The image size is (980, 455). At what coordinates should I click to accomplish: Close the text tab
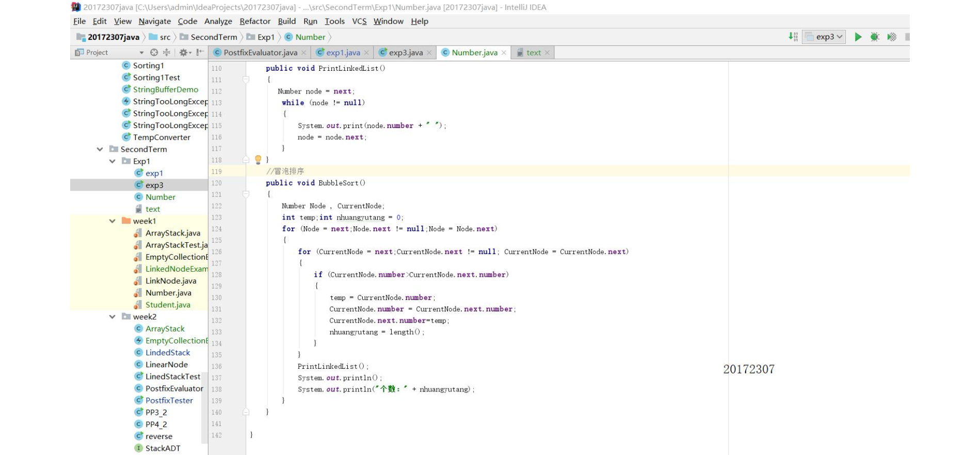point(547,53)
